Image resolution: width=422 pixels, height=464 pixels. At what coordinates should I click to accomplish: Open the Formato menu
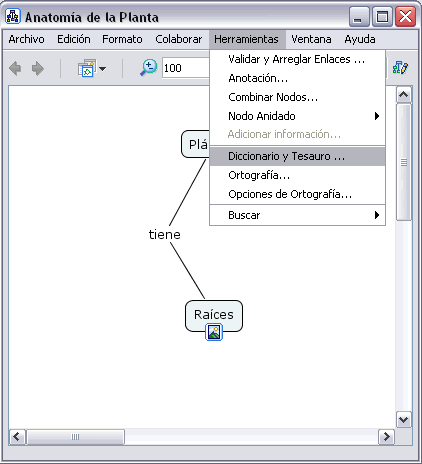point(122,39)
